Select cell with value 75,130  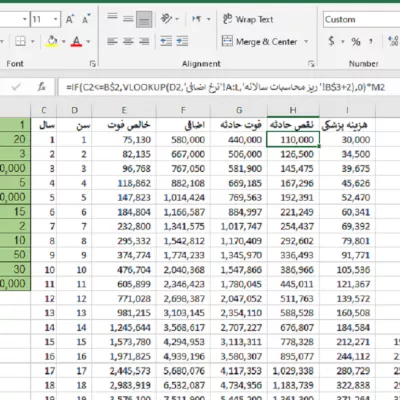pos(124,139)
